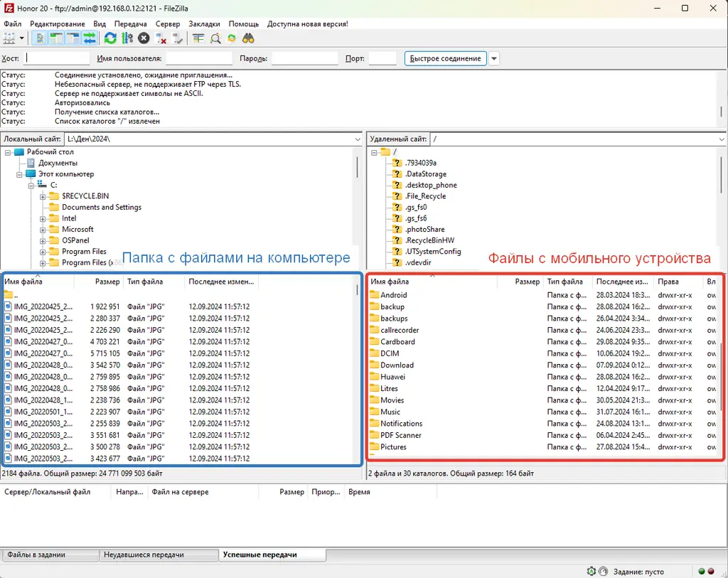Focus the Порт input field
Image resolution: width=728 pixels, height=578 pixels.
pos(382,58)
